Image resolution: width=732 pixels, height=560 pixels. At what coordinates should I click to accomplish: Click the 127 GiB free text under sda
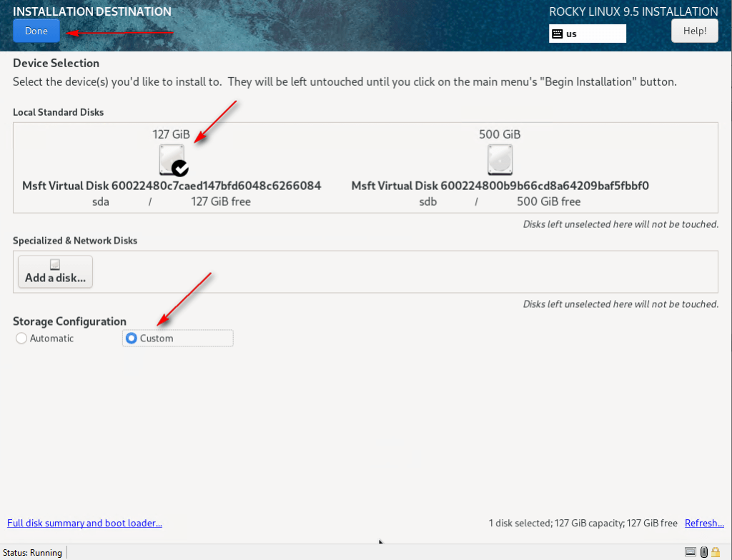[x=220, y=201]
